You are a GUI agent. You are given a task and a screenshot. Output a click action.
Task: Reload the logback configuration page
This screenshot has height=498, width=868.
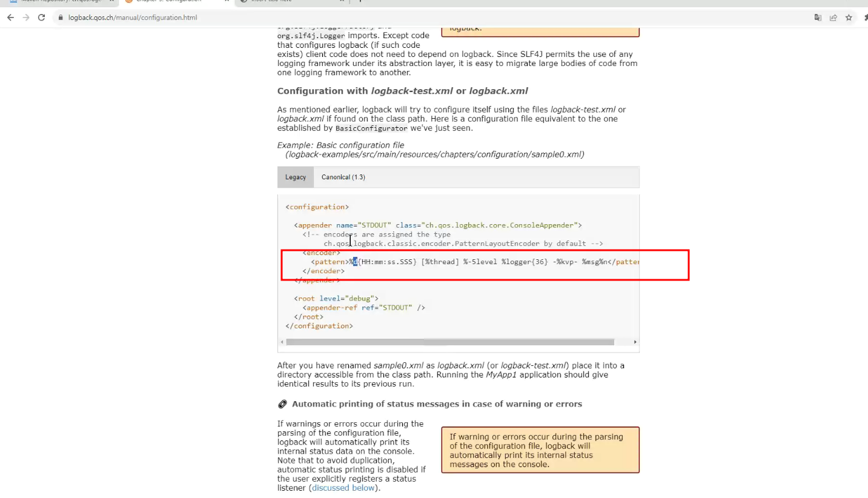pos(41,18)
